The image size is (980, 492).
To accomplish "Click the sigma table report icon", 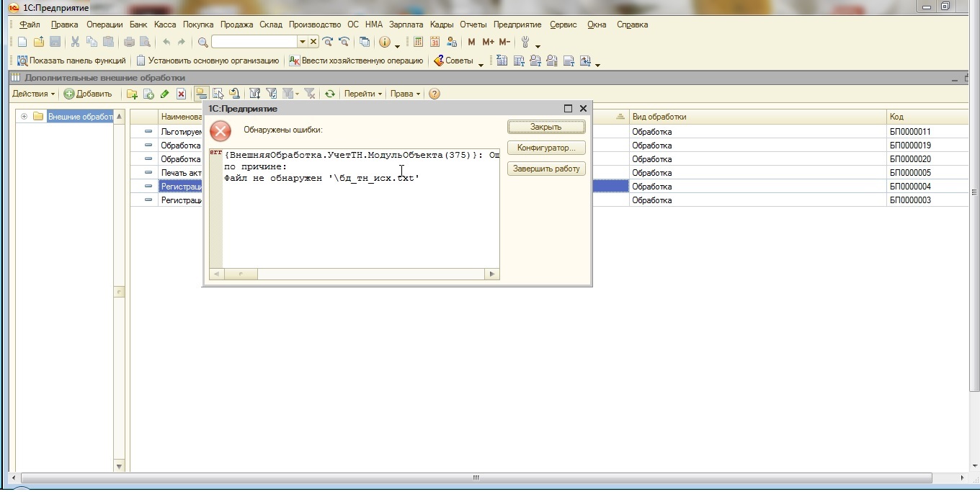I will [502, 61].
